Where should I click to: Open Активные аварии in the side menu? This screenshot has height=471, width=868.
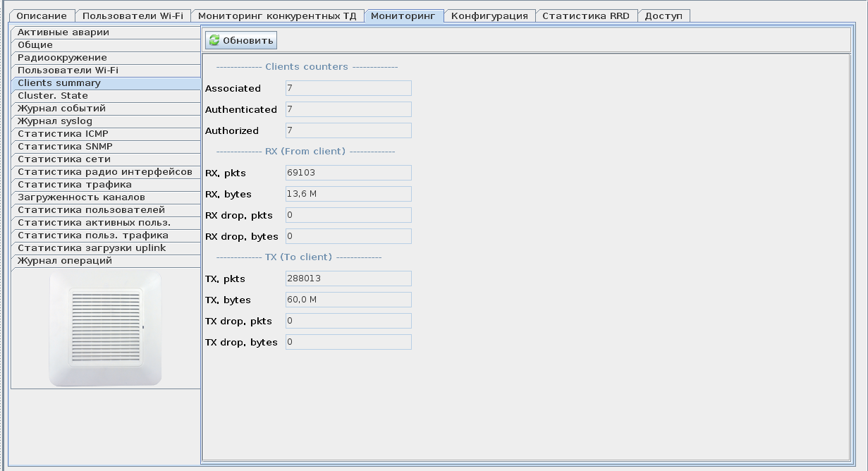tap(106, 32)
